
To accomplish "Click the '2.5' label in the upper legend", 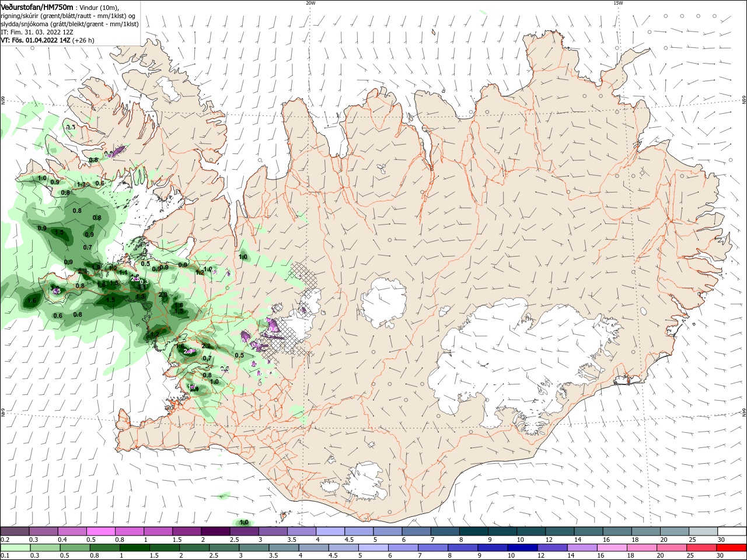I will tap(234, 540).
